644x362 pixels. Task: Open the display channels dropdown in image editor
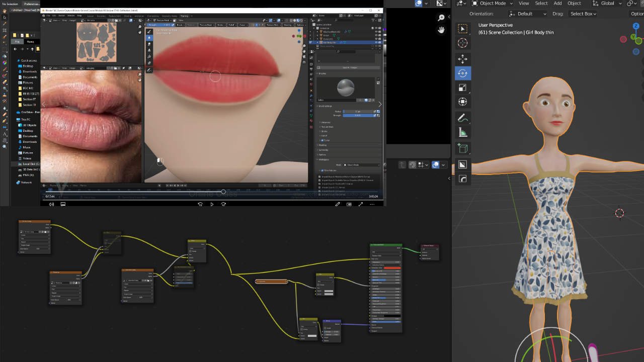coord(441,3)
